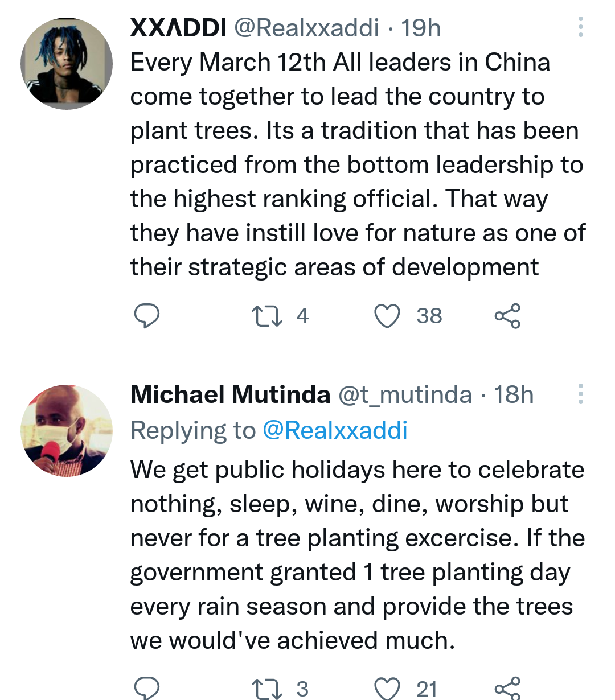Open the Michael Mutinda display name profile
615x700 pixels.
click(x=230, y=394)
